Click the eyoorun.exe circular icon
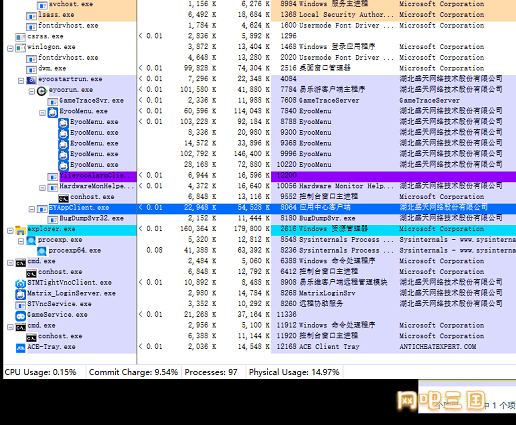The width and height of the screenshot is (516, 425). (42, 91)
